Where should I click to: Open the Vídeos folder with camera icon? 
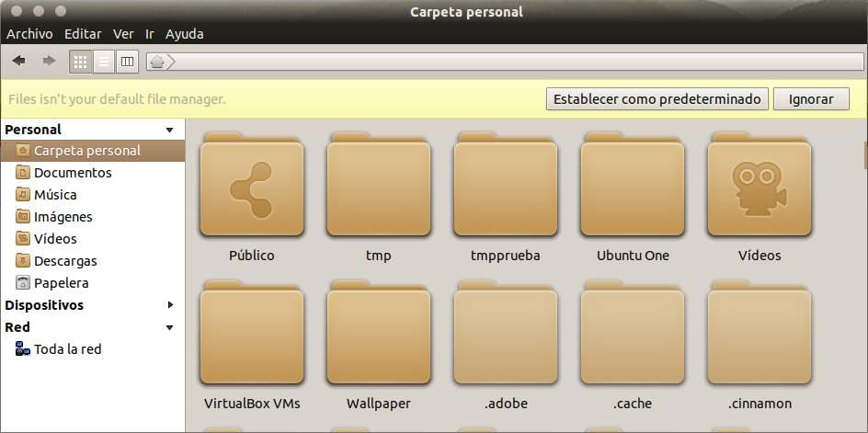point(759,185)
